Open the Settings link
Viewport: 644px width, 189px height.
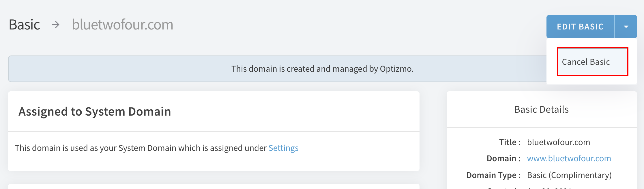(283, 148)
